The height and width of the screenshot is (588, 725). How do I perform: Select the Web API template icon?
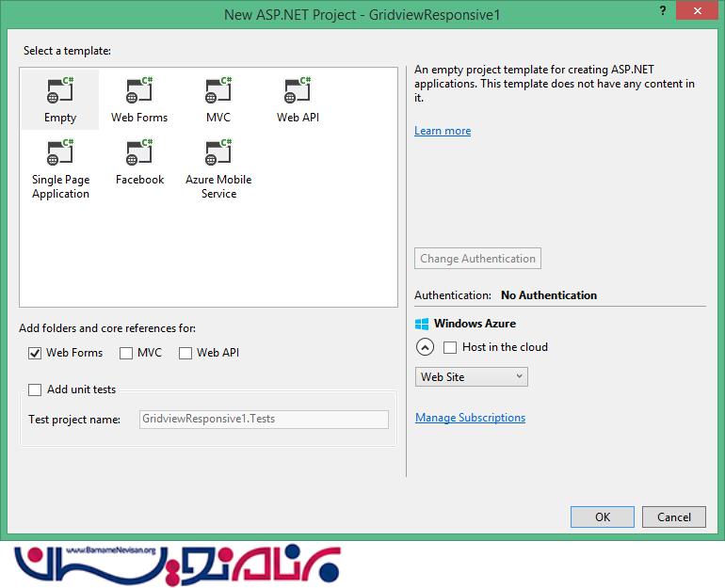[298, 92]
